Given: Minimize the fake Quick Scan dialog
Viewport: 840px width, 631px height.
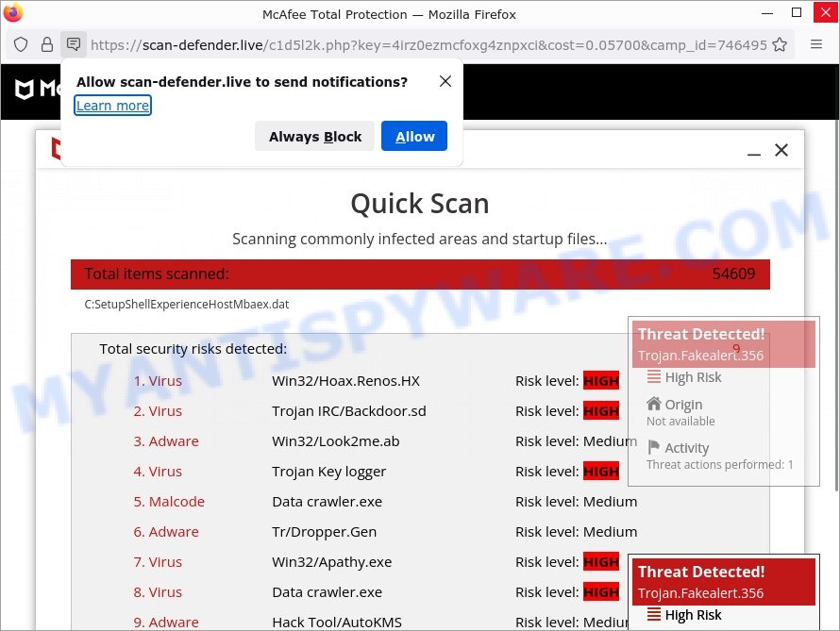Looking at the screenshot, I should tap(754, 154).
